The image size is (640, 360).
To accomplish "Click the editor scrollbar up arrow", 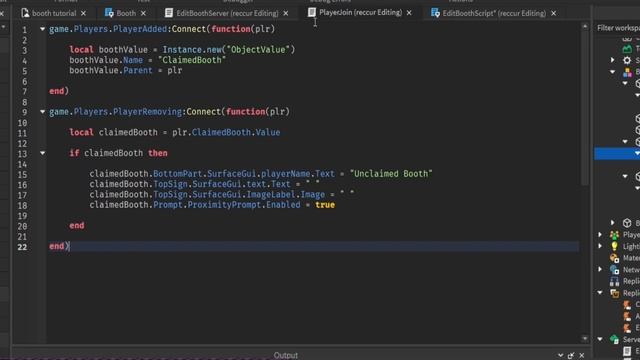I will [x=585, y=26].
